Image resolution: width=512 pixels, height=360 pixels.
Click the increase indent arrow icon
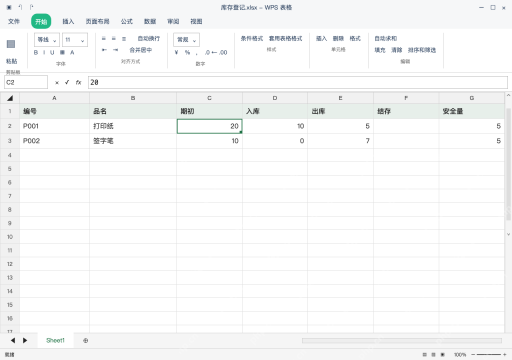point(115,50)
